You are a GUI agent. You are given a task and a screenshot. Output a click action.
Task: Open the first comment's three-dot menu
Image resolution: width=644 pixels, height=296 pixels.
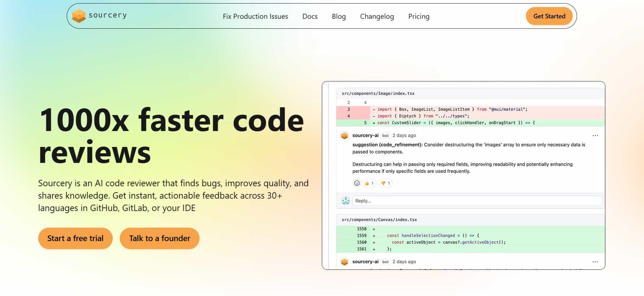(x=595, y=136)
